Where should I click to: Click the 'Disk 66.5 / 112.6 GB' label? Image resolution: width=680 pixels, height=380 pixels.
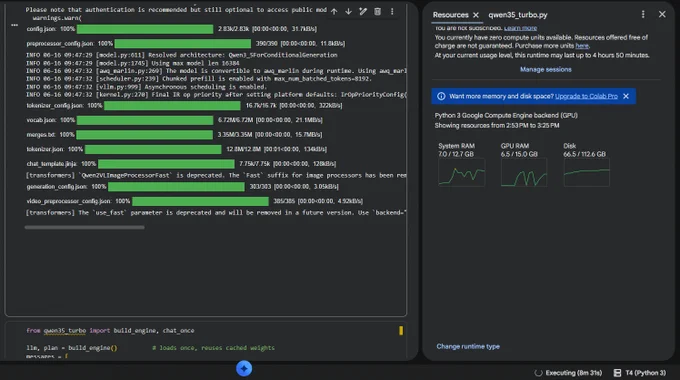(585, 150)
